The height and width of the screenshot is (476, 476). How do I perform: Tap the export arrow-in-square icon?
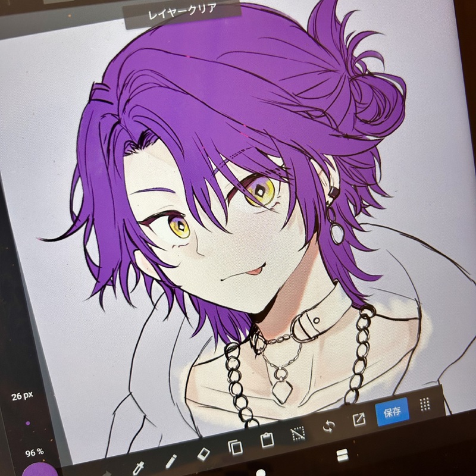[359, 419]
